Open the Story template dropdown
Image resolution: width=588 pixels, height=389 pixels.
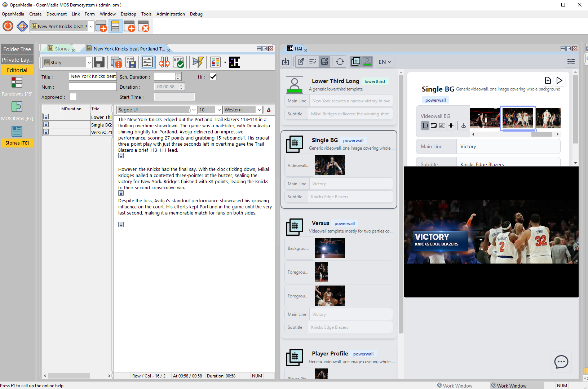[x=89, y=62]
